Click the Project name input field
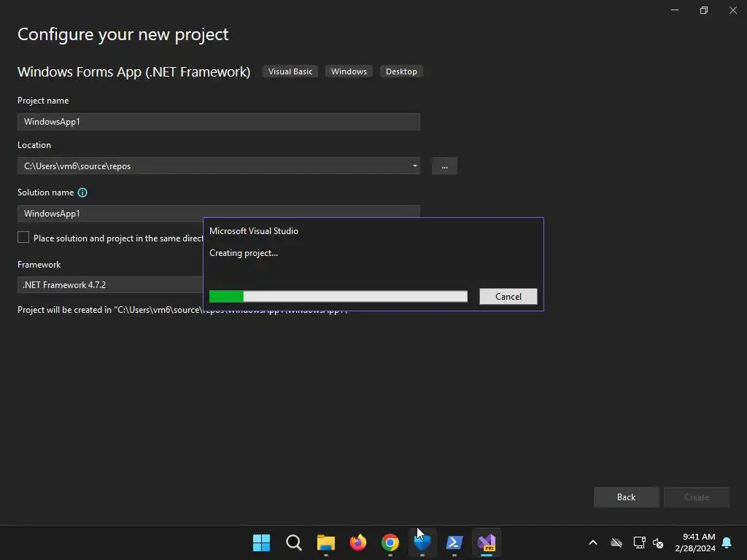Image resolution: width=747 pixels, height=560 pixels. (x=219, y=122)
